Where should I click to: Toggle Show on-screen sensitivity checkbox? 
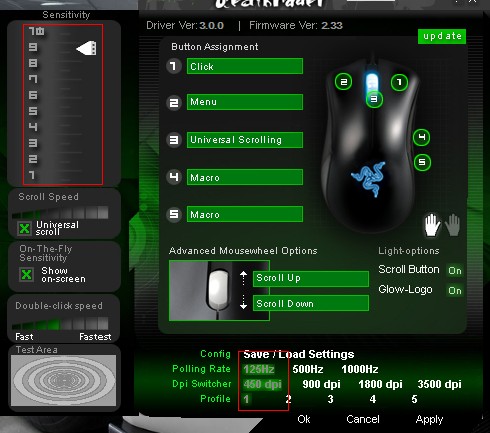click(26, 274)
